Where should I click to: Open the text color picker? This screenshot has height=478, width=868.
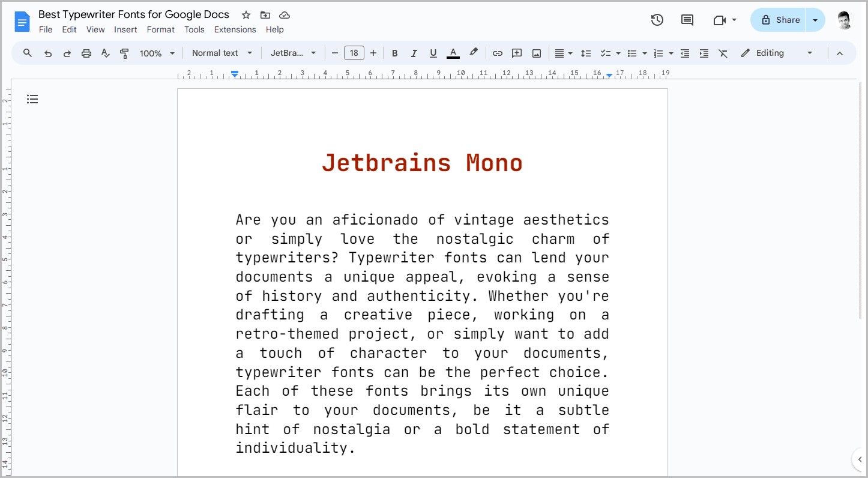click(453, 53)
